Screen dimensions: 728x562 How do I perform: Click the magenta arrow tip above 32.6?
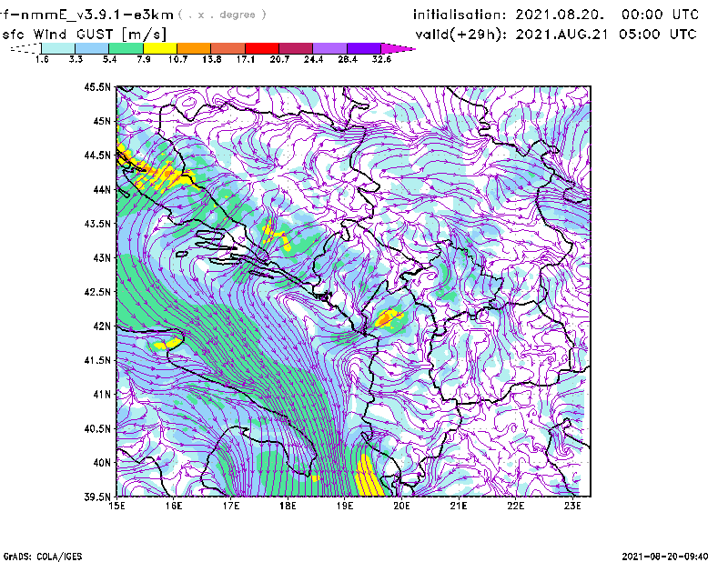pyautogui.click(x=398, y=48)
